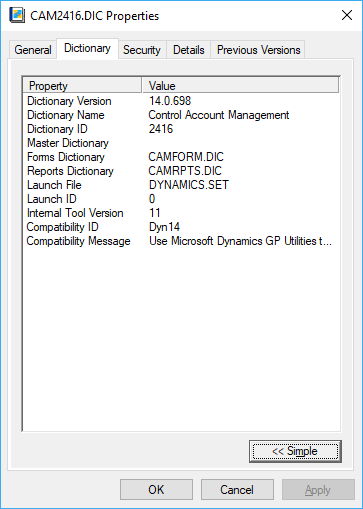Viewport: 363px width, 509px height.
Task: Select the Dictionary tab
Action: pyautogui.click(x=87, y=49)
